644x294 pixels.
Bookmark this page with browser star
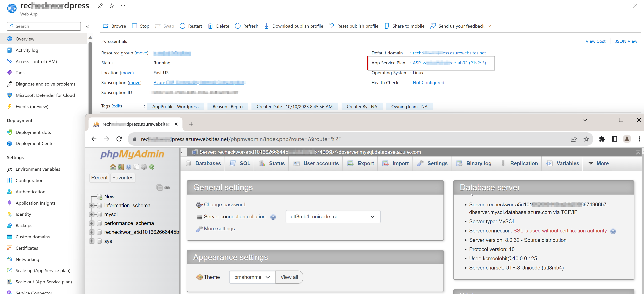click(586, 139)
